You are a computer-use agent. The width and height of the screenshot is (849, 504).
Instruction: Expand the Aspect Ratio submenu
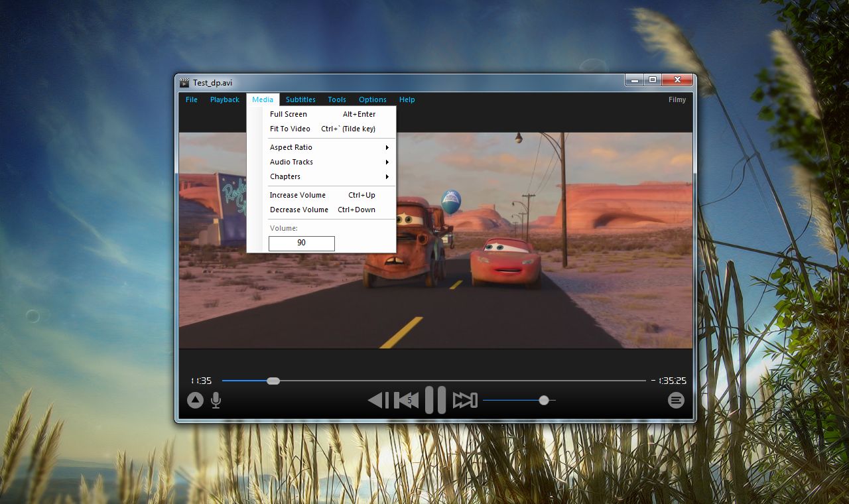point(322,147)
